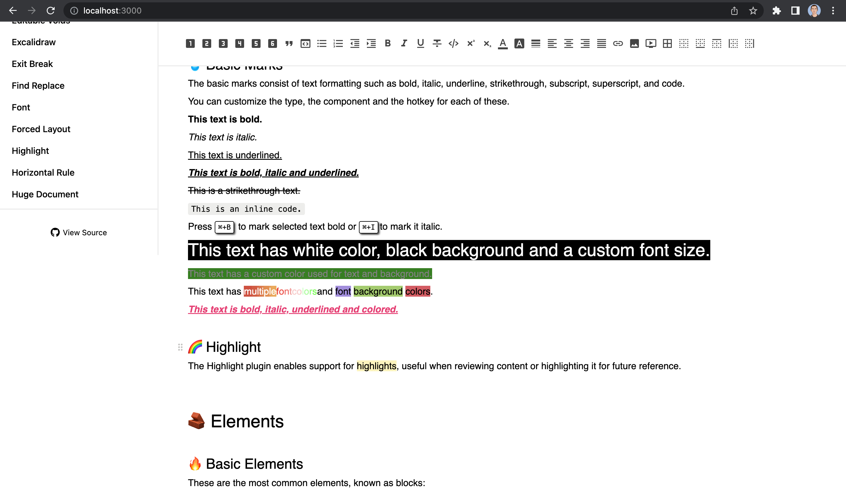Open the Font page in sidebar

[x=21, y=107]
